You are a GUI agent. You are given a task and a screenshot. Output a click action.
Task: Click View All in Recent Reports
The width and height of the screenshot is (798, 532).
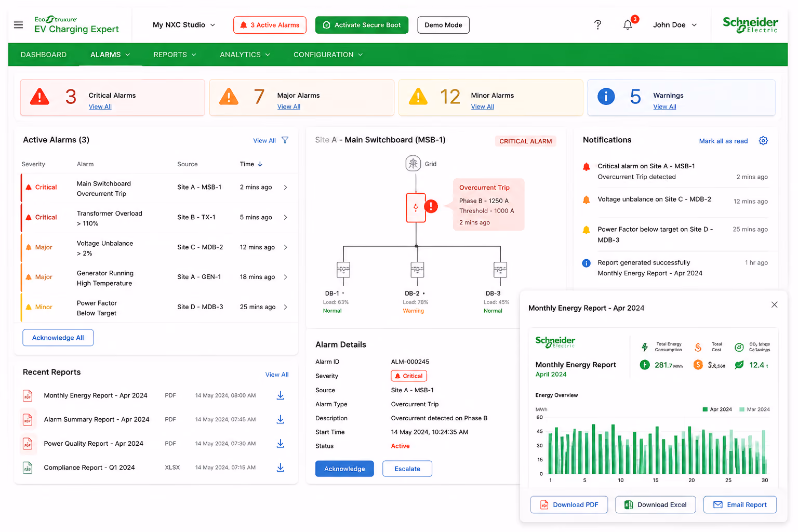pos(277,375)
